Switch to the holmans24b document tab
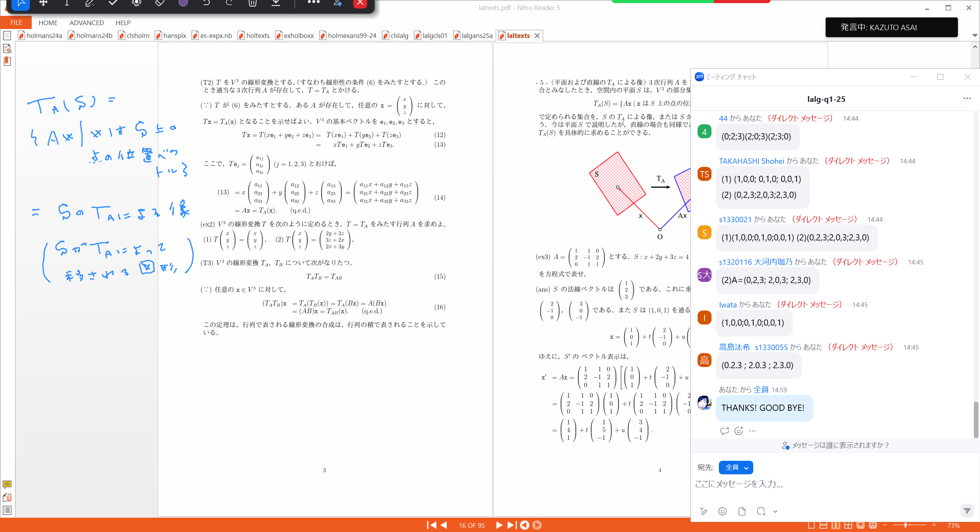The height and width of the screenshot is (532, 980). click(91, 36)
